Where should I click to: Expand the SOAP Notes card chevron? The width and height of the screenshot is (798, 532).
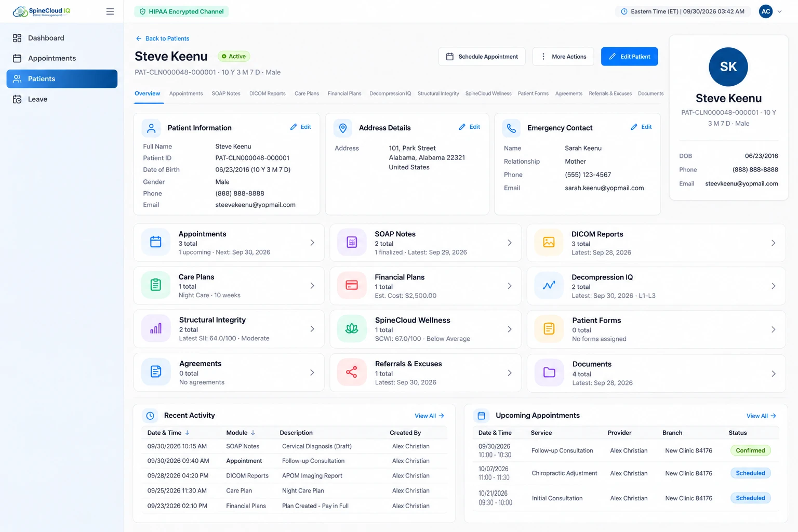pyautogui.click(x=510, y=243)
